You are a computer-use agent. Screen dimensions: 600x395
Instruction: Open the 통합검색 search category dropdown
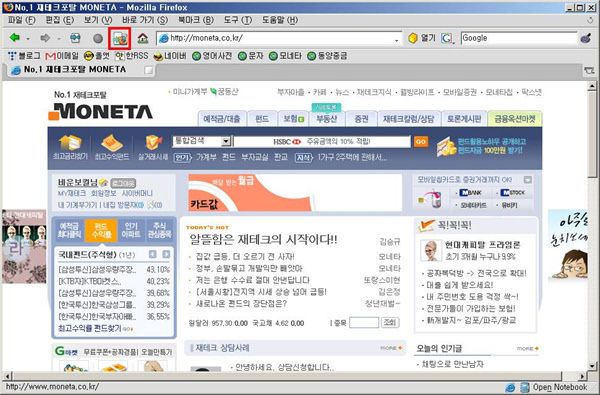click(x=226, y=141)
